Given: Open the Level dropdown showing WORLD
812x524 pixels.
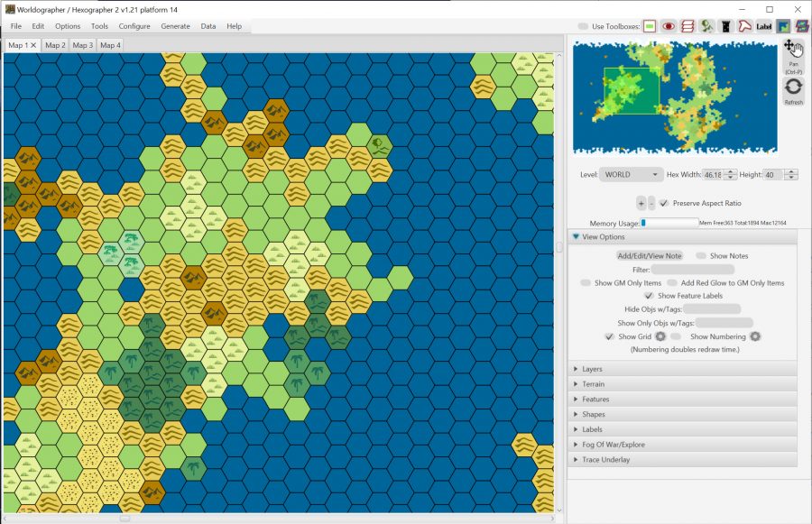Looking at the screenshot, I should (631, 174).
